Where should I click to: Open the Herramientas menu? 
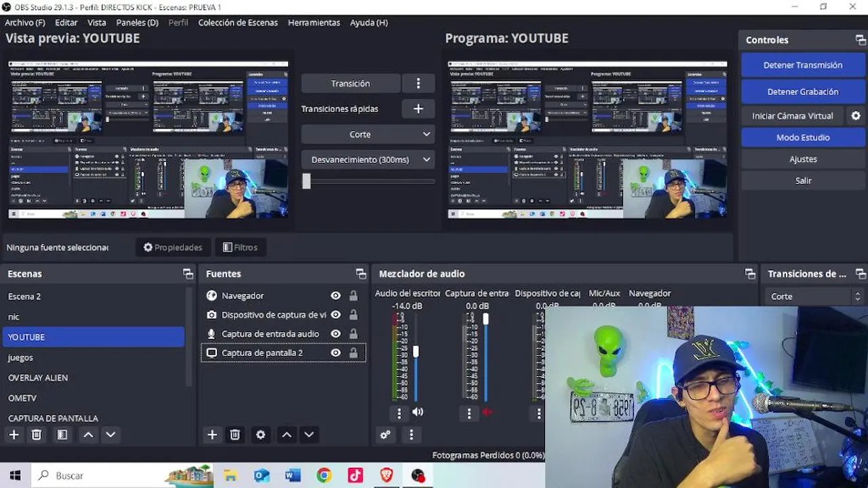[314, 22]
